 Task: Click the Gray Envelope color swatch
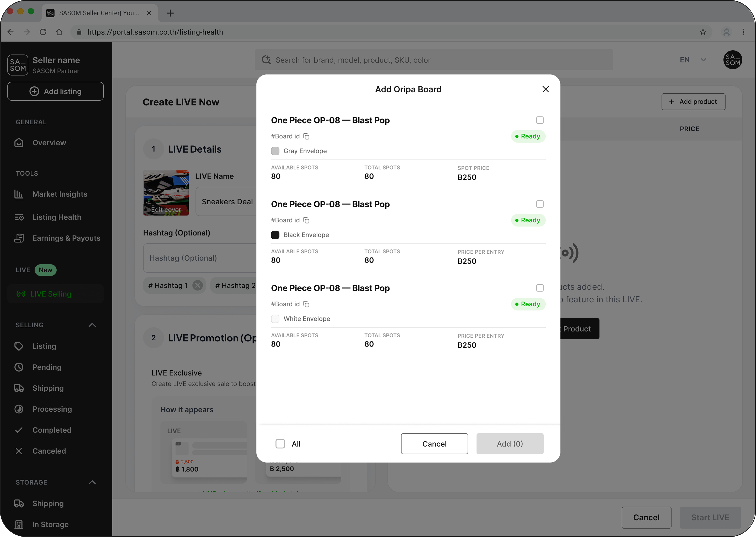pos(275,151)
